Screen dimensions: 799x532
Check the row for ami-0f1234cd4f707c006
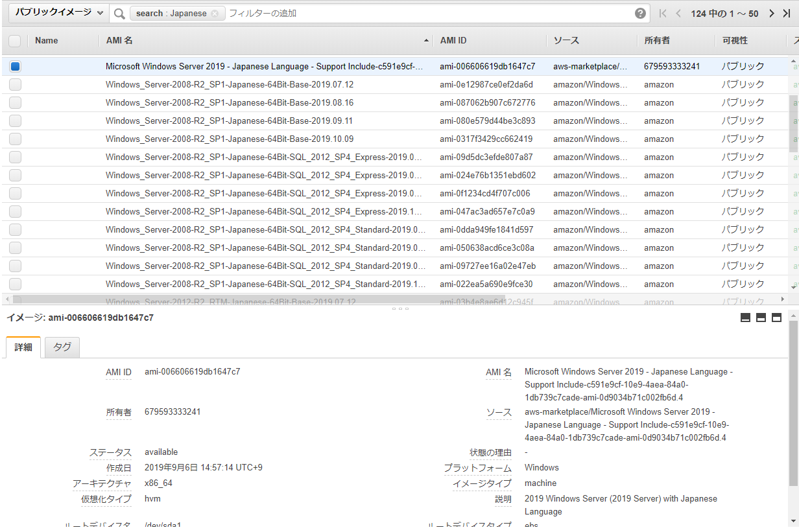[15, 193]
